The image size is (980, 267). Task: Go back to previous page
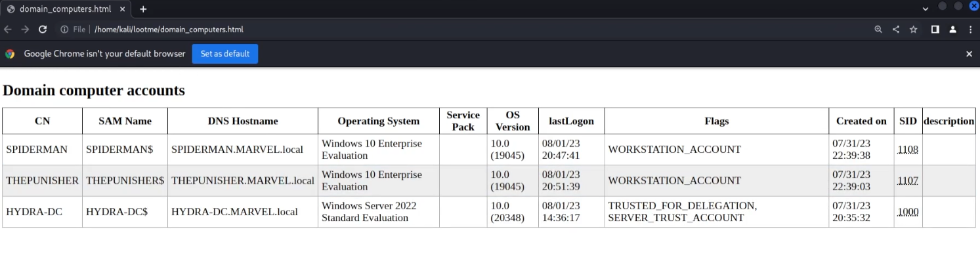point(8,30)
